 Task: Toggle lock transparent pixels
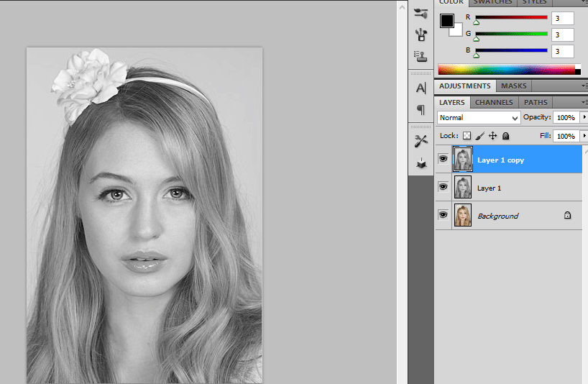click(x=467, y=136)
